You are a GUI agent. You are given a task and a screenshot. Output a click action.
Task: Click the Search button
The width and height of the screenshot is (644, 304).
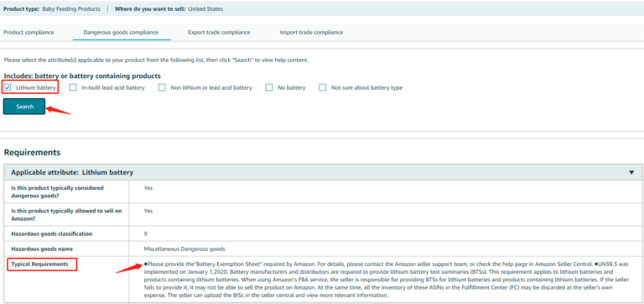(x=24, y=107)
